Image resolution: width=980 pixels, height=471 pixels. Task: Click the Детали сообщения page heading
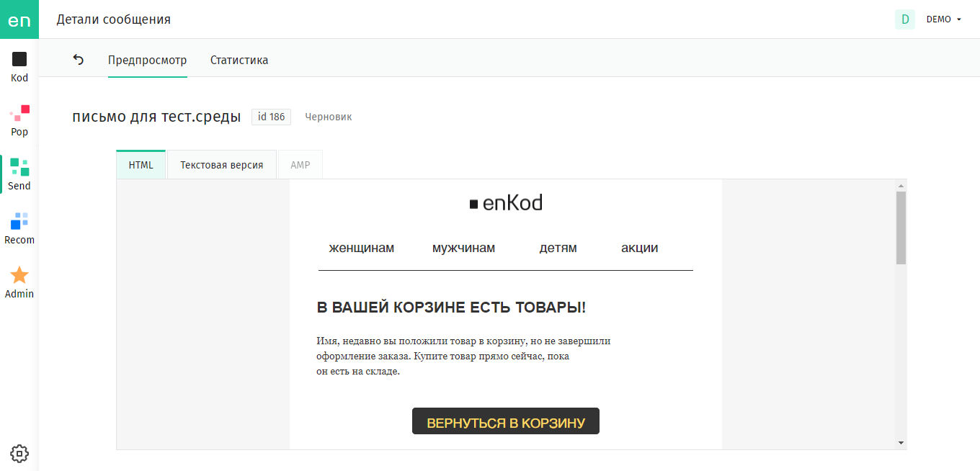(114, 19)
